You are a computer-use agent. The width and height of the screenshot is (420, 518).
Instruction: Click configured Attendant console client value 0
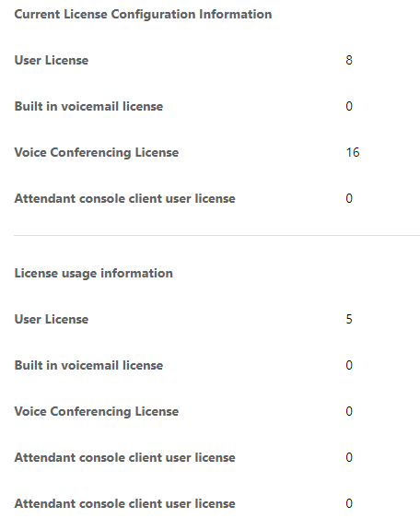(349, 198)
